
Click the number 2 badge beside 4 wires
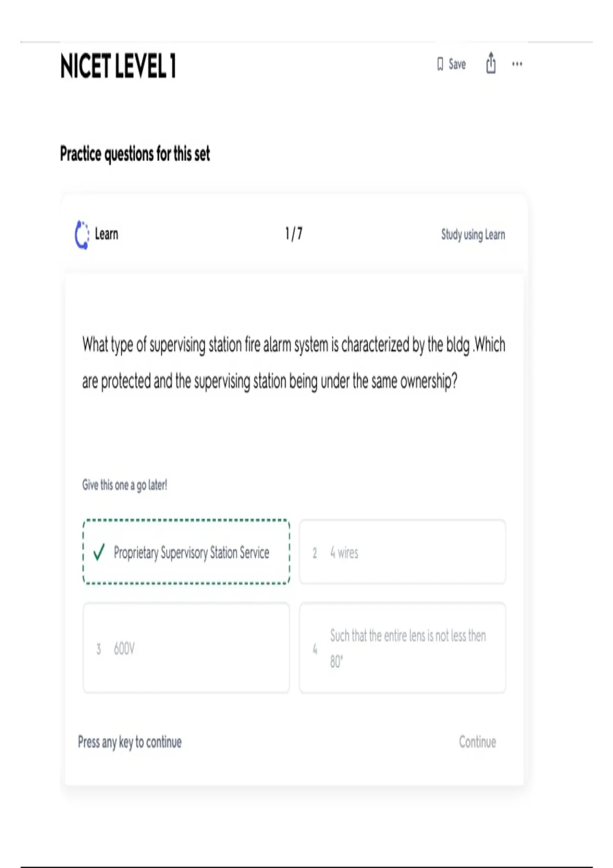[x=315, y=553]
